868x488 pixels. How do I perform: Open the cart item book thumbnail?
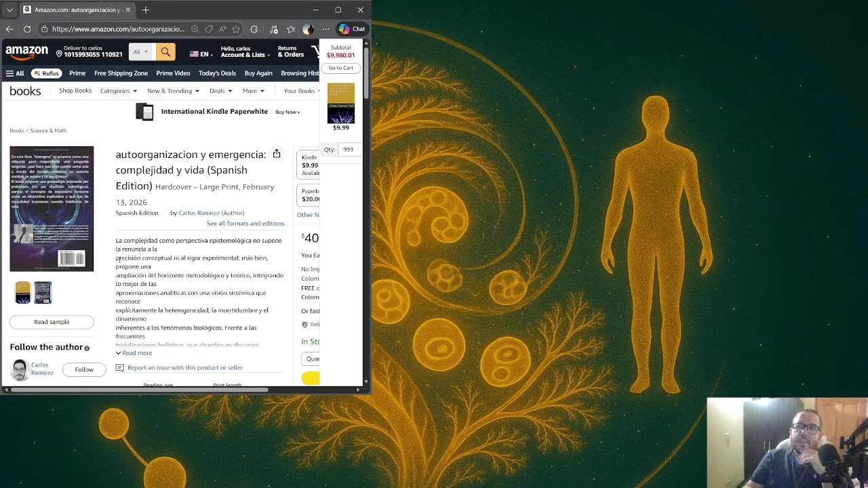(x=341, y=103)
